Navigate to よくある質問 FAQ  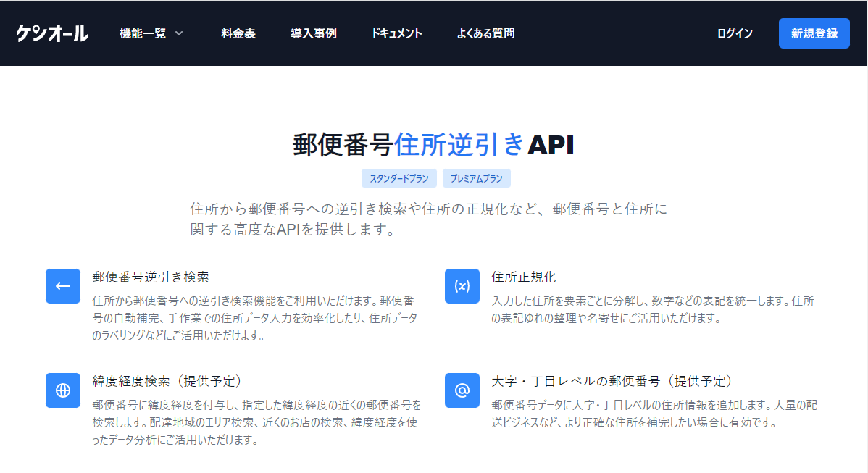(485, 33)
